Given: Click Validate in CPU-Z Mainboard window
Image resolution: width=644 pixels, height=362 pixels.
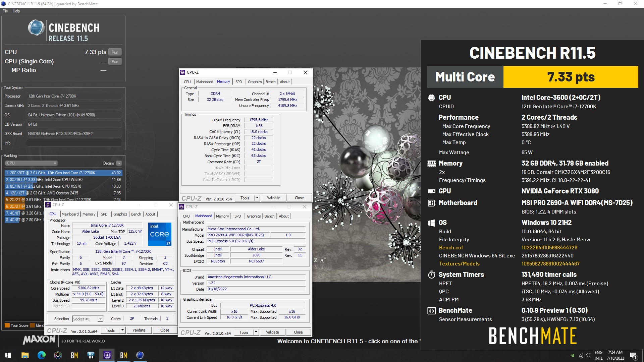Looking at the screenshot, I should click(x=272, y=332).
